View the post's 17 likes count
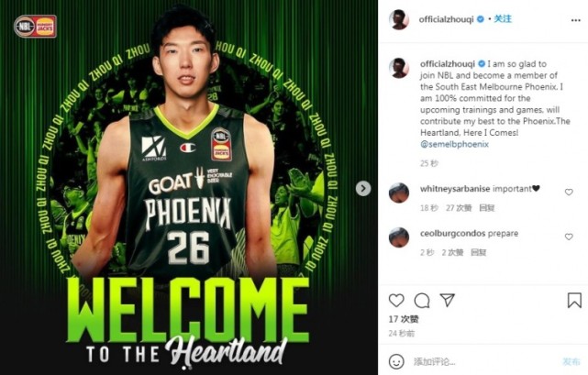Screen dimensions: 588x375 click(404, 319)
